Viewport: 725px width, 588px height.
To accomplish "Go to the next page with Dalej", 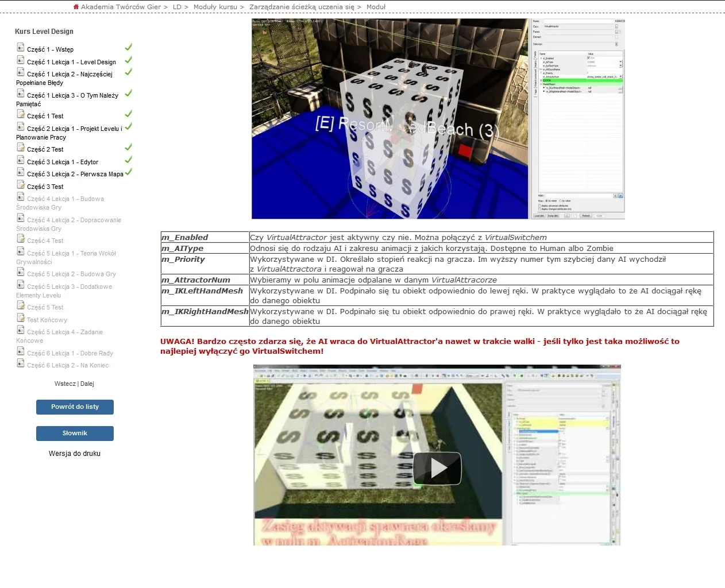I will [87, 384].
